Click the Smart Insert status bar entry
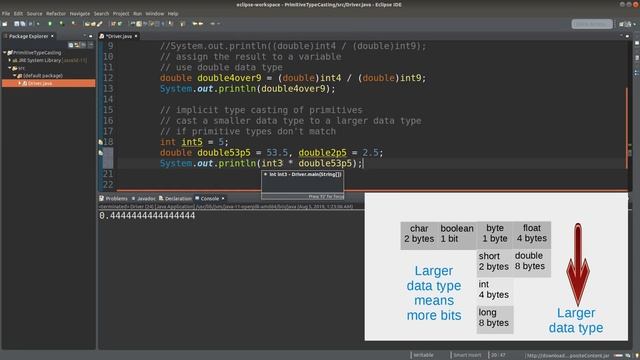 (x=467, y=355)
